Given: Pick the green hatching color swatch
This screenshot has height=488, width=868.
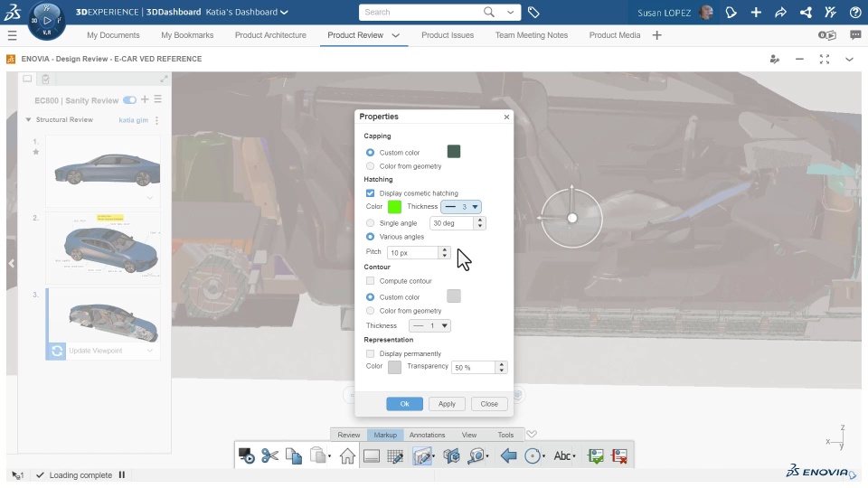Looking at the screenshot, I should [394, 207].
